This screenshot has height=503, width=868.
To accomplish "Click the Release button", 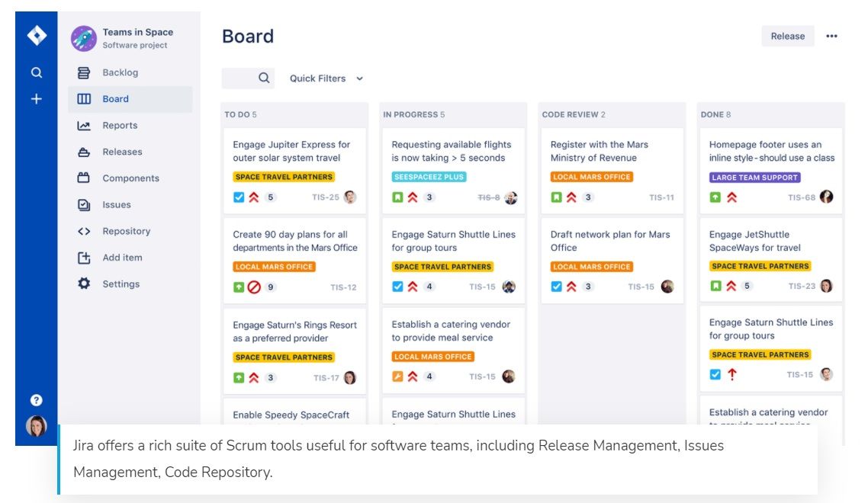I will tap(788, 36).
